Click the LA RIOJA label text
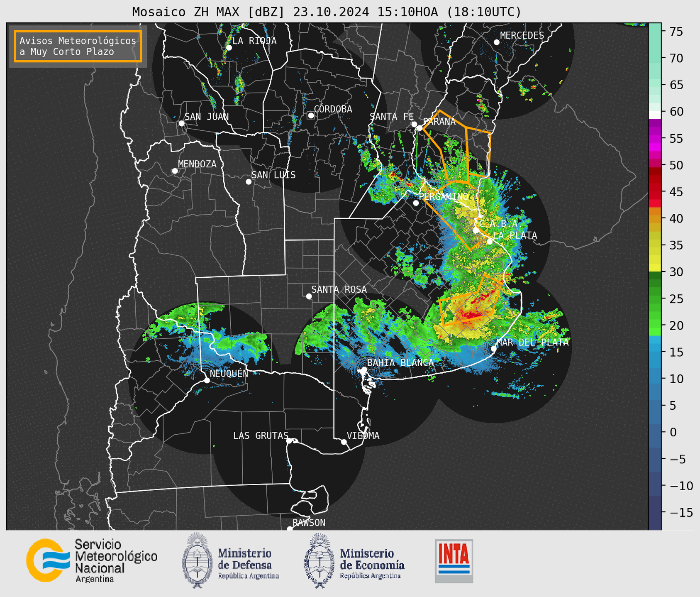The width and height of the screenshot is (700, 597). click(x=254, y=41)
